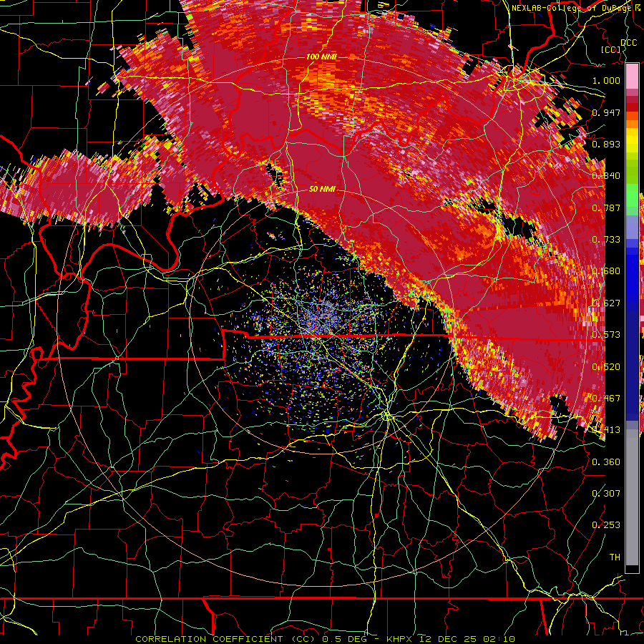This screenshot has width=644, height=644.
Task: Click the "[CC]" units label above the color scale
Action: pyautogui.click(x=610, y=49)
